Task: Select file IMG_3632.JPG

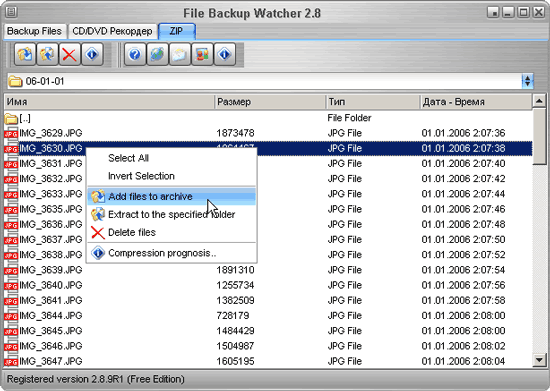Action: 51,179
